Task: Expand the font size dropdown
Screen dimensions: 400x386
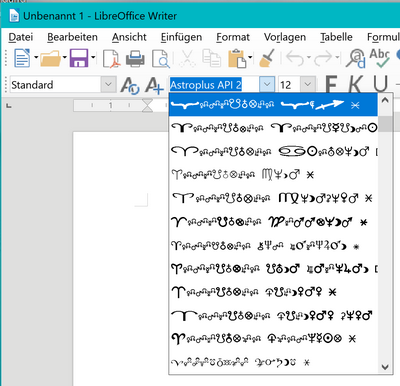Action: (308, 85)
